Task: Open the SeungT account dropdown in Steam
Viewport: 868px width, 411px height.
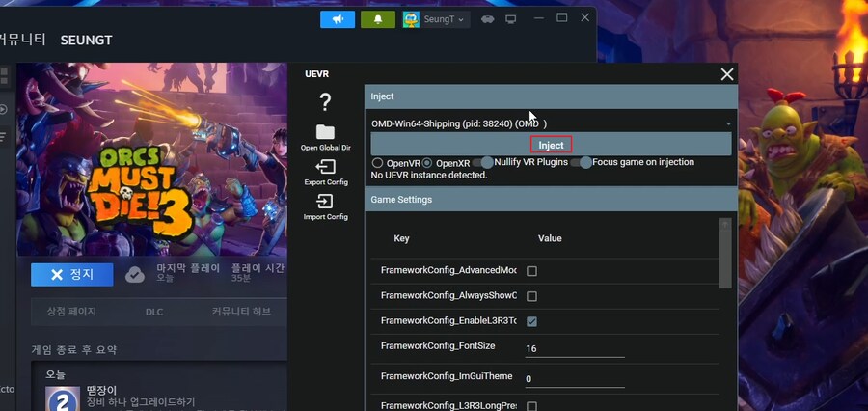Action: (436, 19)
